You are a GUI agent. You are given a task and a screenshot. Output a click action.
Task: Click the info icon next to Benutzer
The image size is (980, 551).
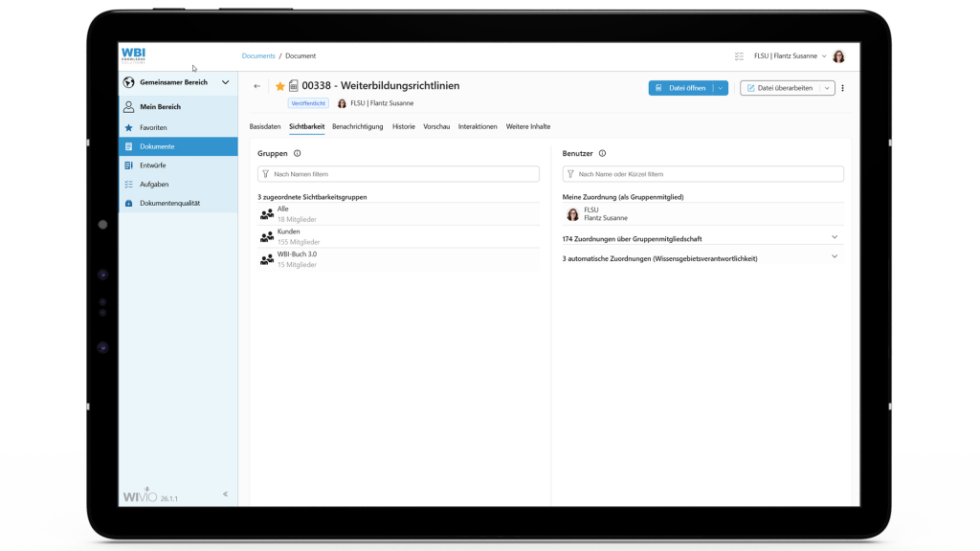[602, 153]
